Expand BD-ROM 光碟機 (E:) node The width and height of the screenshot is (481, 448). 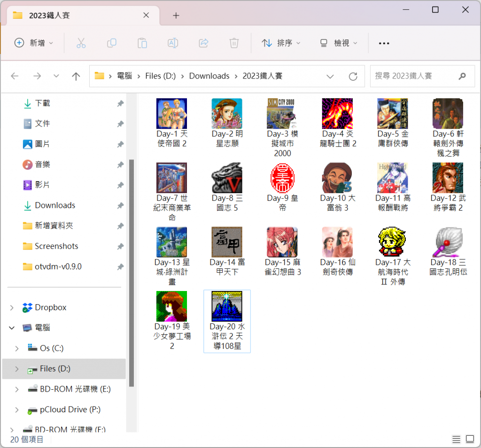17,389
